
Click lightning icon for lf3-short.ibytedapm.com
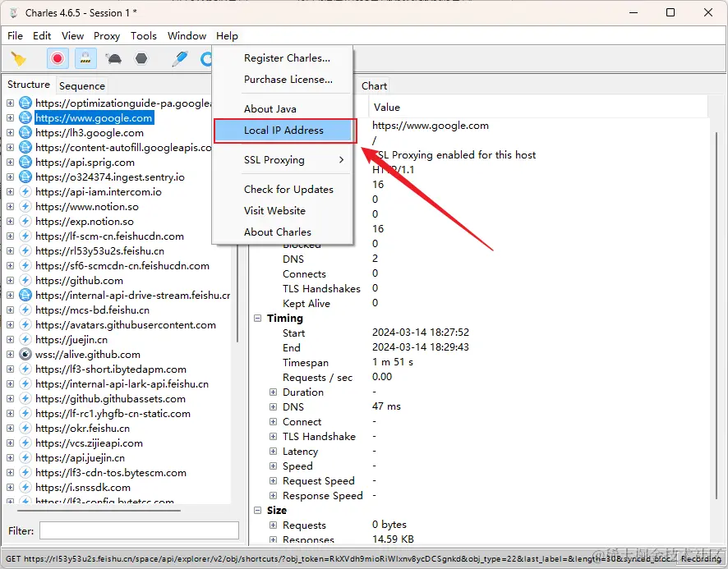(25, 369)
